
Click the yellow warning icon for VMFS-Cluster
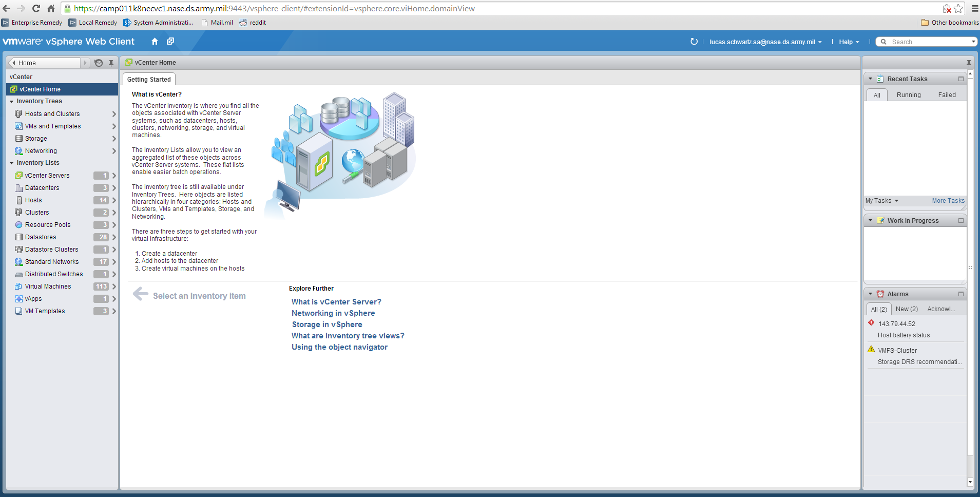[871, 349]
